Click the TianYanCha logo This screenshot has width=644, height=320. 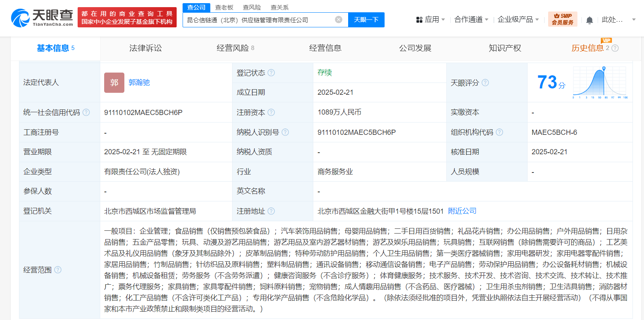pyautogui.click(x=42, y=18)
